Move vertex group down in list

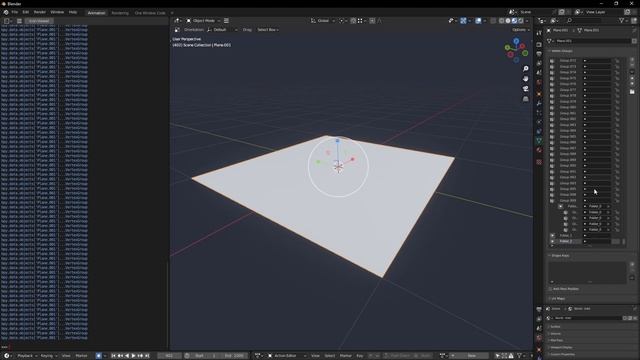(632, 84)
